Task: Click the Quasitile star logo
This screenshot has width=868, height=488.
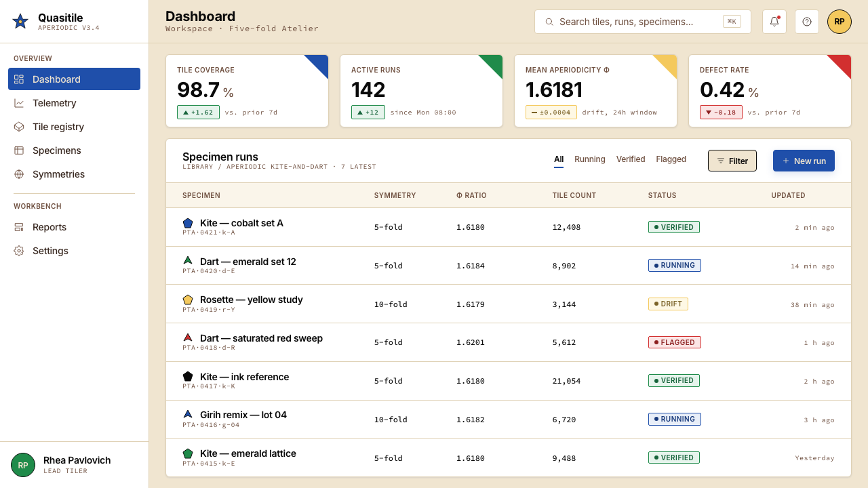Action: pyautogui.click(x=20, y=22)
